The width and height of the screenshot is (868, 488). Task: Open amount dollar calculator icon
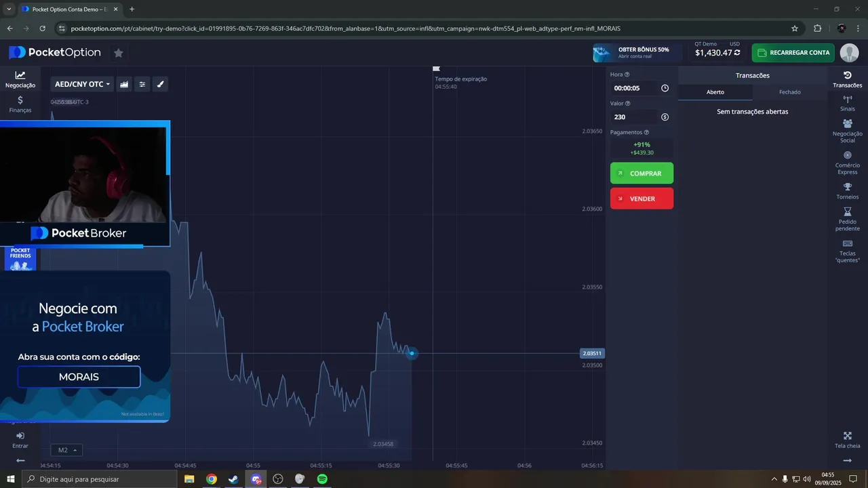(x=665, y=117)
